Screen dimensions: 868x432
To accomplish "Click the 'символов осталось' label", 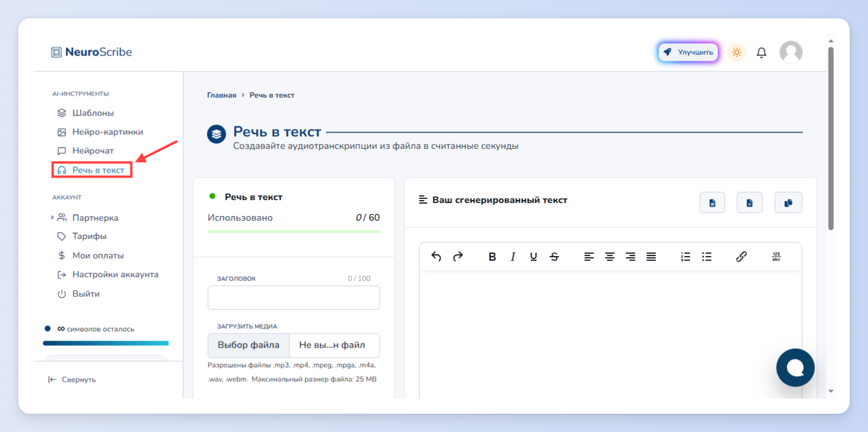I will [100, 329].
